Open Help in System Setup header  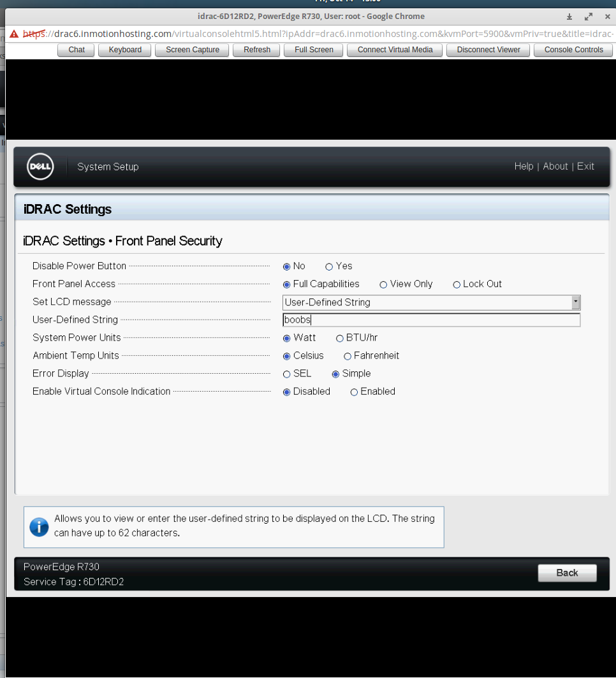click(524, 166)
